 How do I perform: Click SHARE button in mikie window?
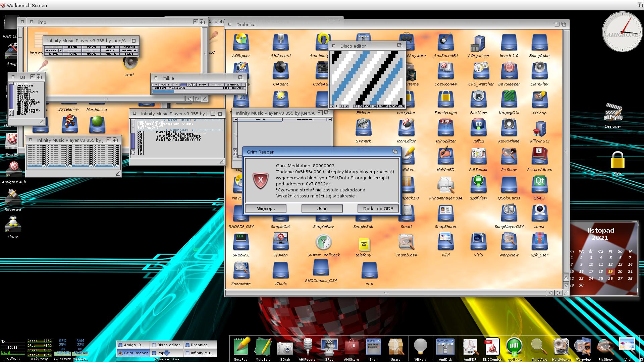pos(233,85)
